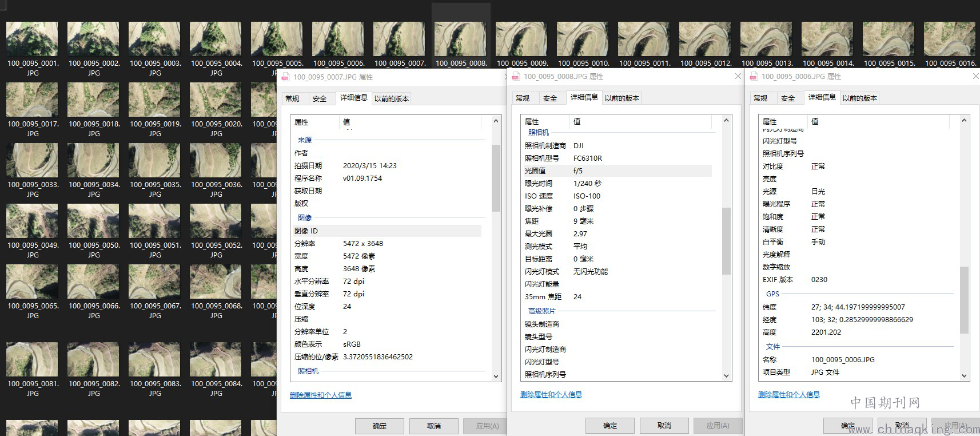Click file icon in 0007.JPG properties title

(285, 77)
